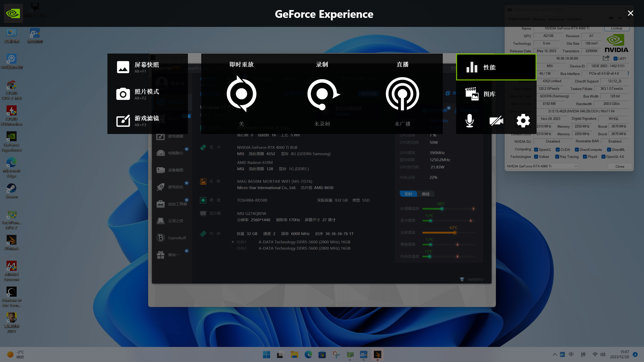Open clock showing 15:07 2023/12/20
The width and height of the screenshot is (644, 362).
click(619, 354)
